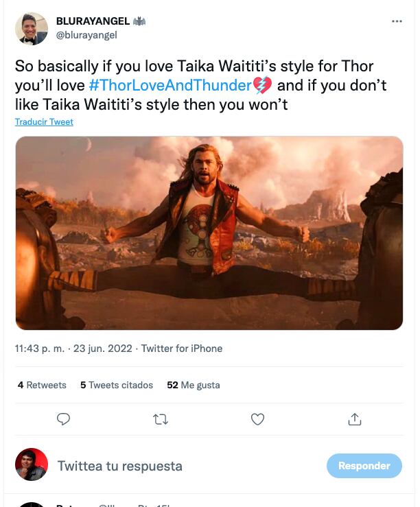Open the Thor movie still image
420x507 pixels.
click(209, 233)
